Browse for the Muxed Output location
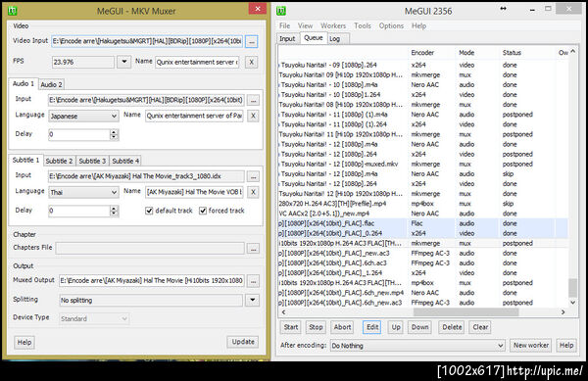 254,281
